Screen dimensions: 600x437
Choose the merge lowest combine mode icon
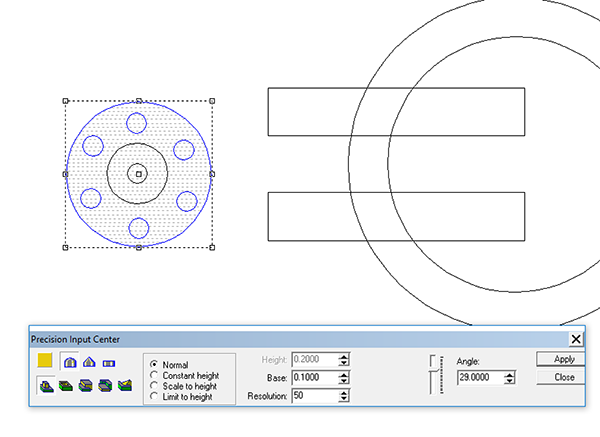pyautogui.click(x=105, y=386)
